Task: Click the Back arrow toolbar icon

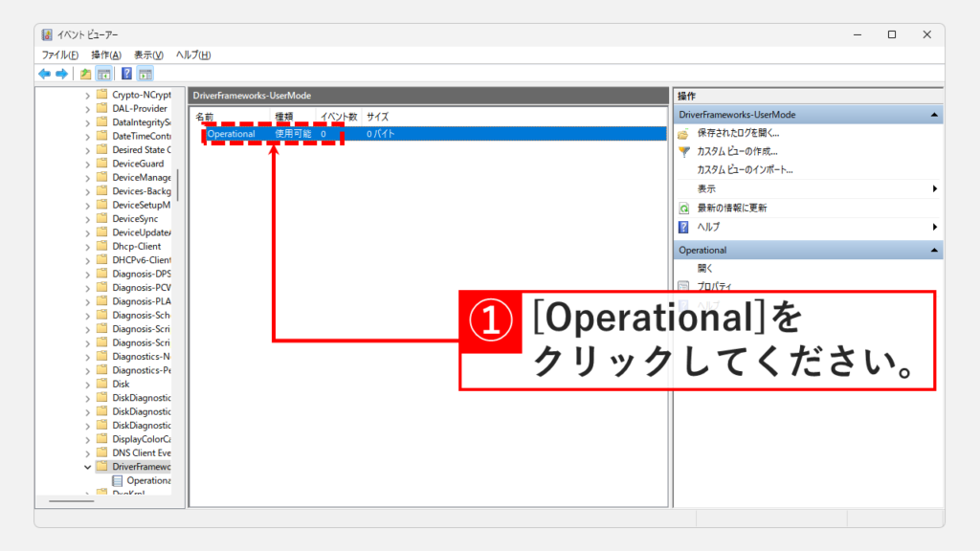Action: point(44,74)
